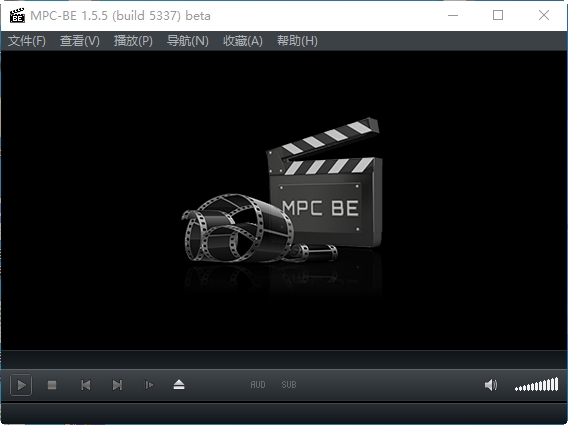The height and width of the screenshot is (425, 568).
Task: Close the MPC-BE window
Action: pos(544,15)
